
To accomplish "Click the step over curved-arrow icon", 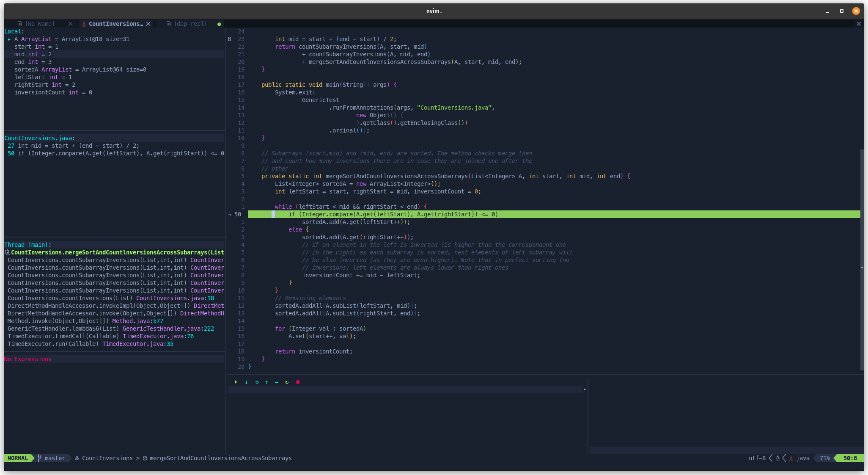I will point(257,382).
